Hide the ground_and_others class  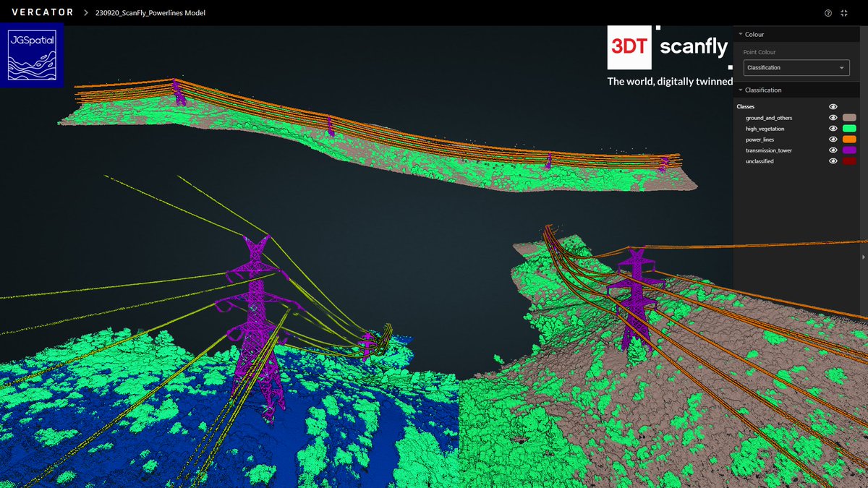(x=833, y=117)
